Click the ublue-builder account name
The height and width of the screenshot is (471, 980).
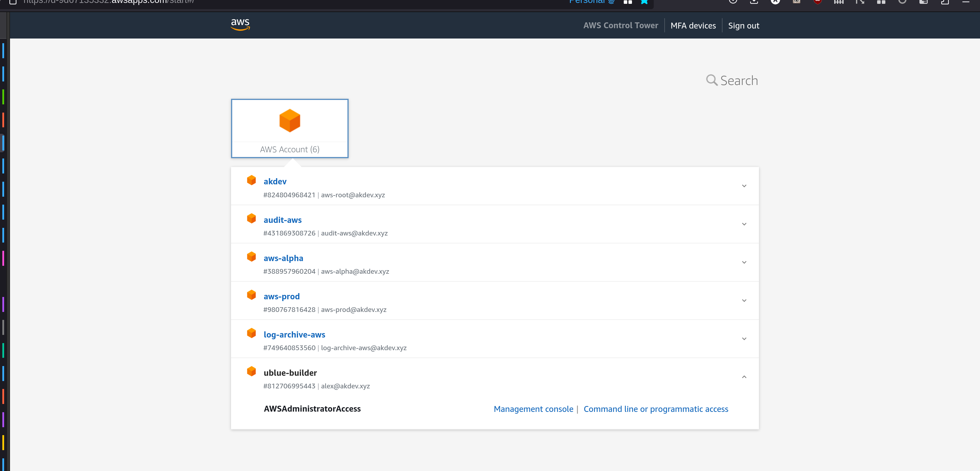pos(290,373)
